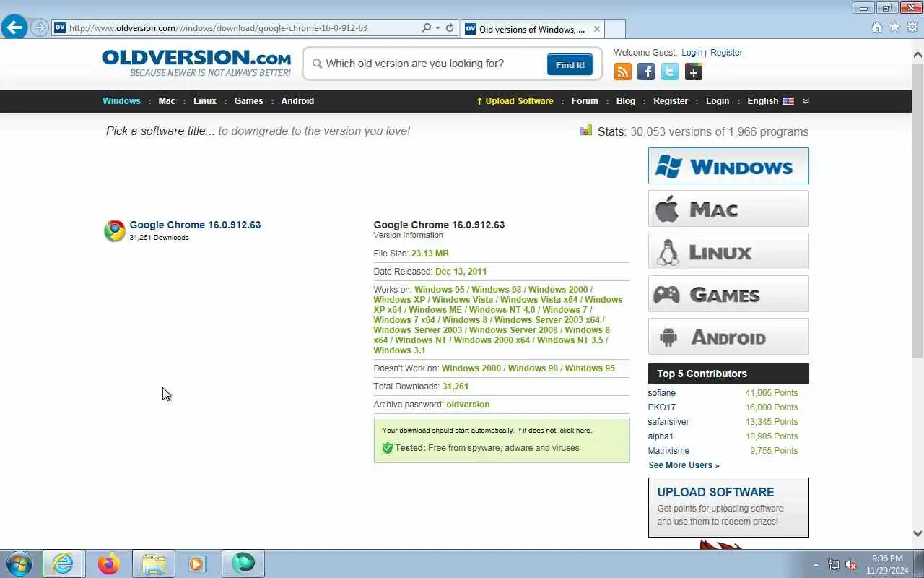
Task: Click the 'click here' download link text
Action: tap(575, 431)
